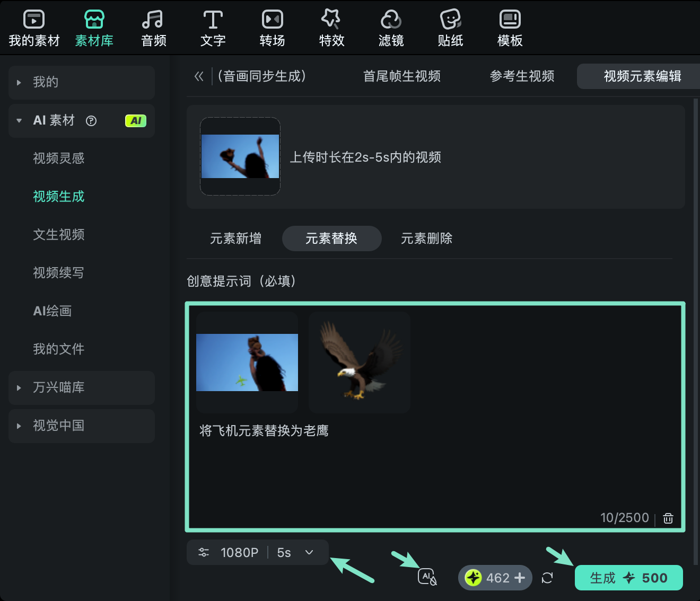Enable 元素替换 replacement mode
Screen dimensions: 700x601
point(331,238)
